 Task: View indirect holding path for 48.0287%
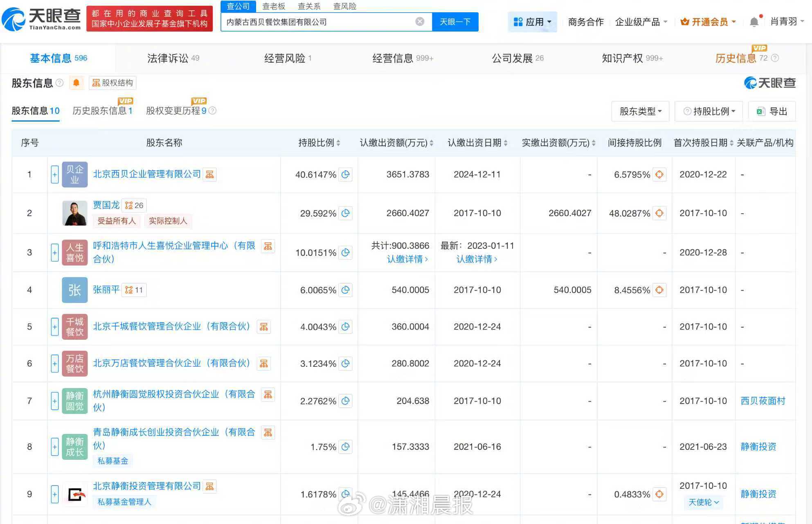pos(659,213)
